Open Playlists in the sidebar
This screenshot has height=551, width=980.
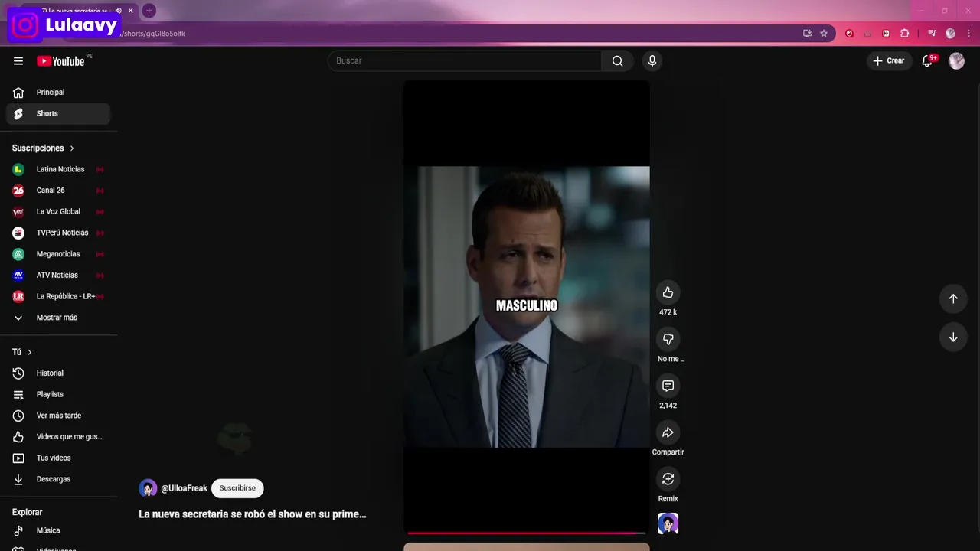(x=58, y=395)
